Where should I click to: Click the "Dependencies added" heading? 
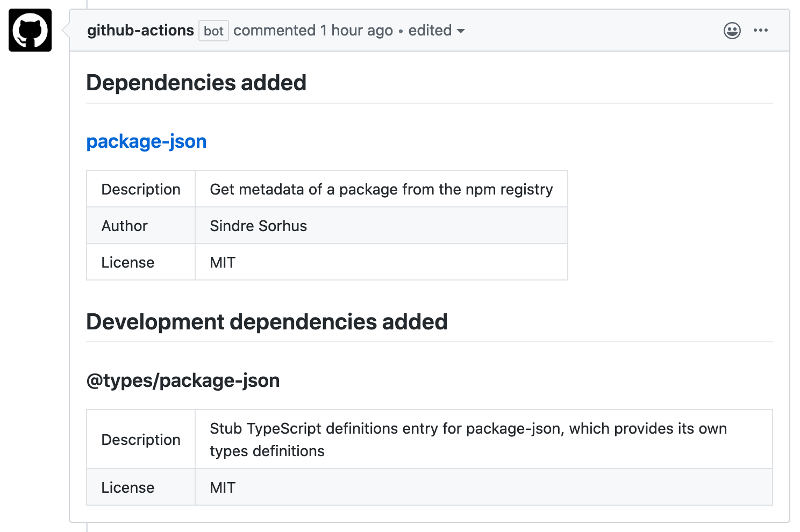coord(196,83)
